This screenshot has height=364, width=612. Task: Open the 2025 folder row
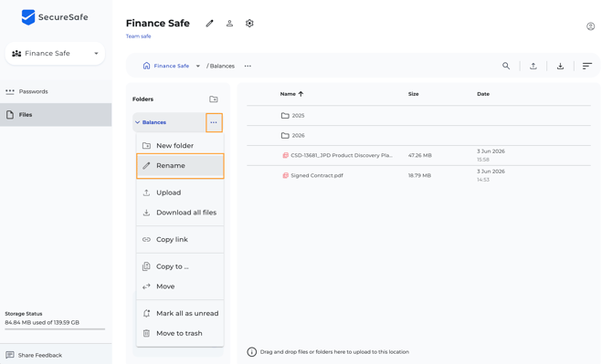click(418, 115)
